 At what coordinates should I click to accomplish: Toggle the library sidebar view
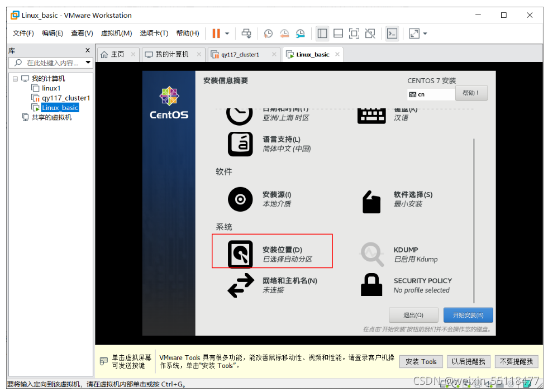click(322, 34)
